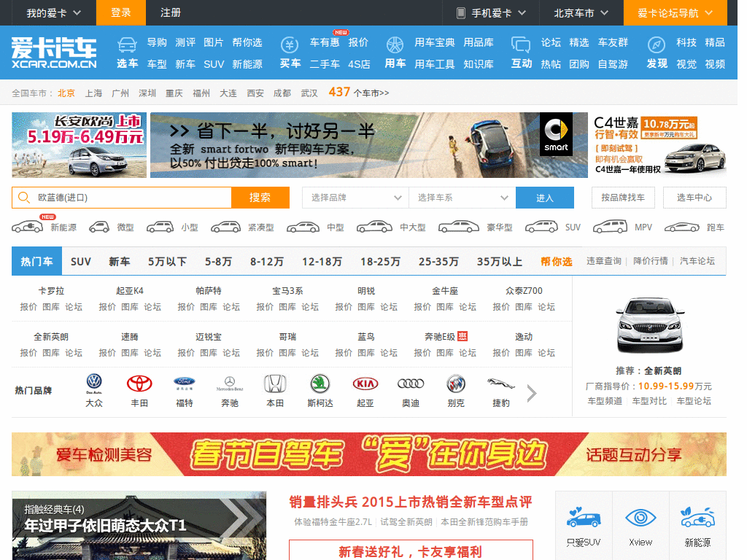Open the 别克 Buick brand logo

click(456, 384)
